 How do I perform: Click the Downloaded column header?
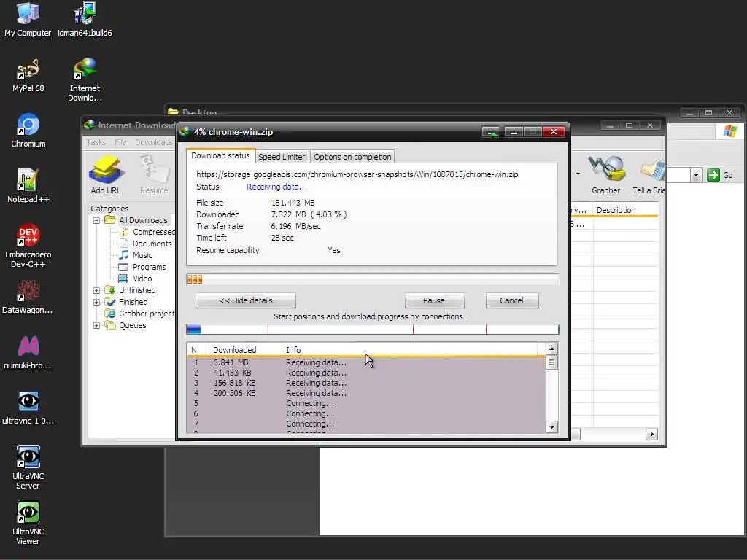245,350
